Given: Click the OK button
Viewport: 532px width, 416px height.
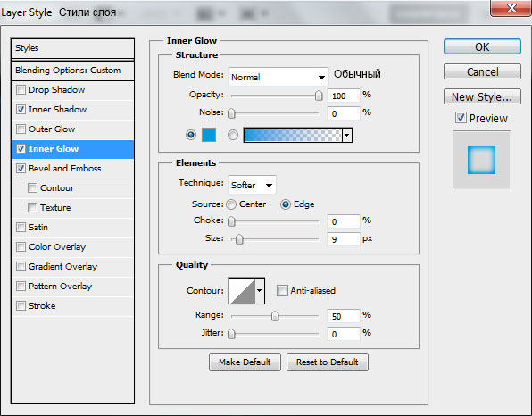Looking at the screenshot, I should (482, 46).
